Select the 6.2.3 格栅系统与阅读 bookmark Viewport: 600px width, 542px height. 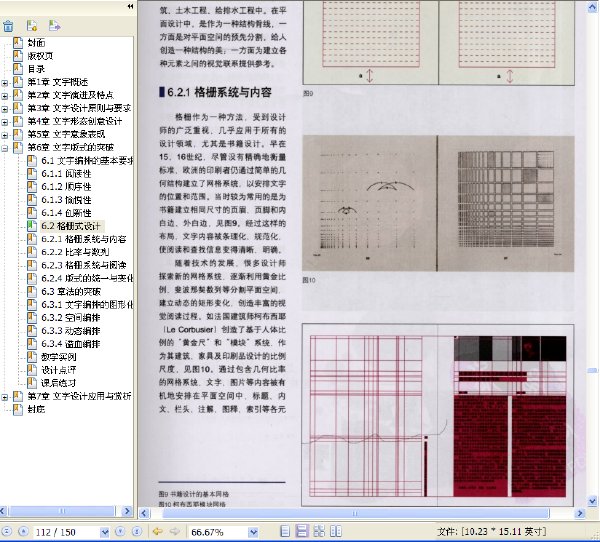83,265
